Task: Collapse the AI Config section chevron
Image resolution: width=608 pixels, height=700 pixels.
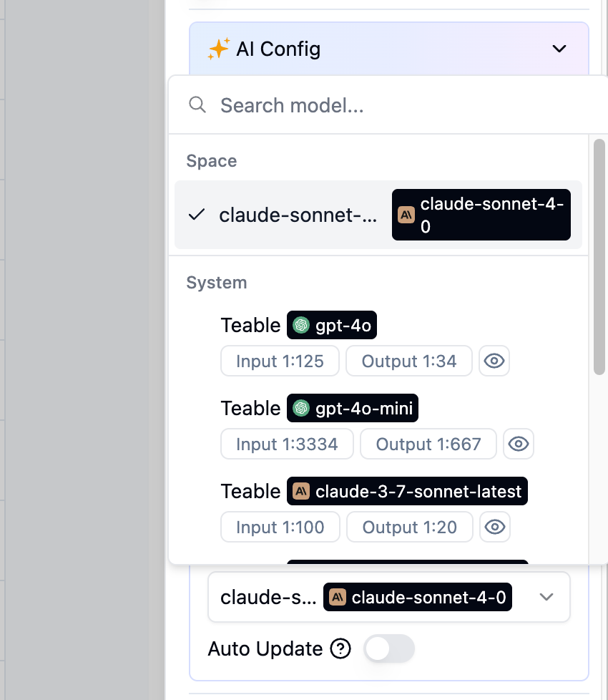Action: [559, 49]
